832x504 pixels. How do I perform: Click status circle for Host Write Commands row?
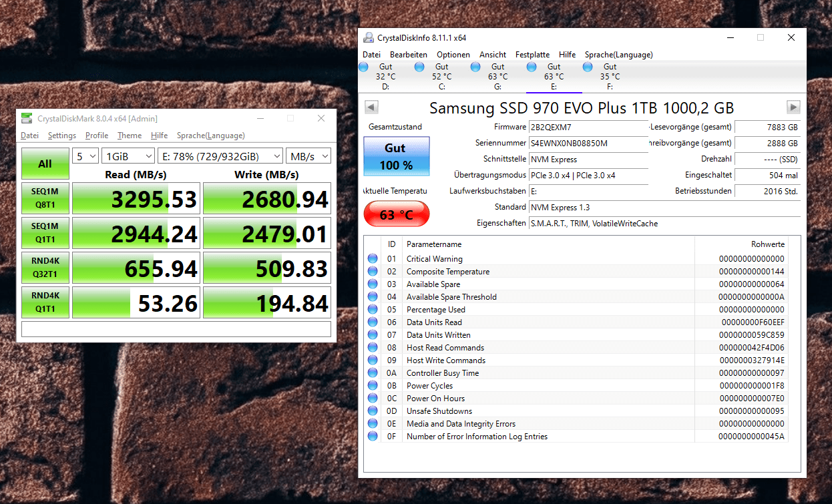pos(373,360)
